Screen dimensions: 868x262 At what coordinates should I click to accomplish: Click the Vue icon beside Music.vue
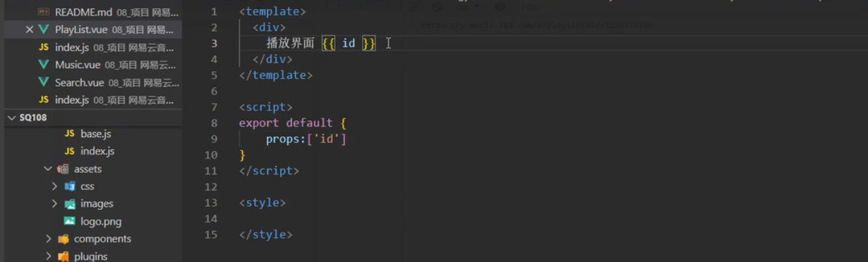(43, 65)
